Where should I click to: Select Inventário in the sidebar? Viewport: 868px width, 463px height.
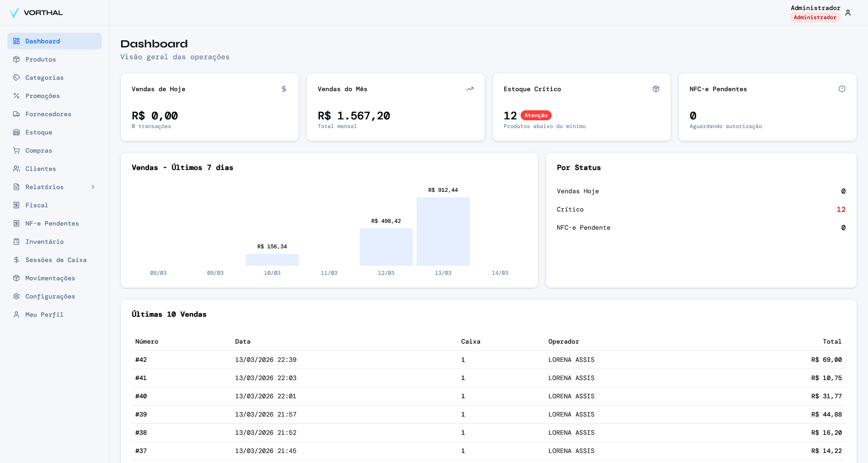pos(44,242)
